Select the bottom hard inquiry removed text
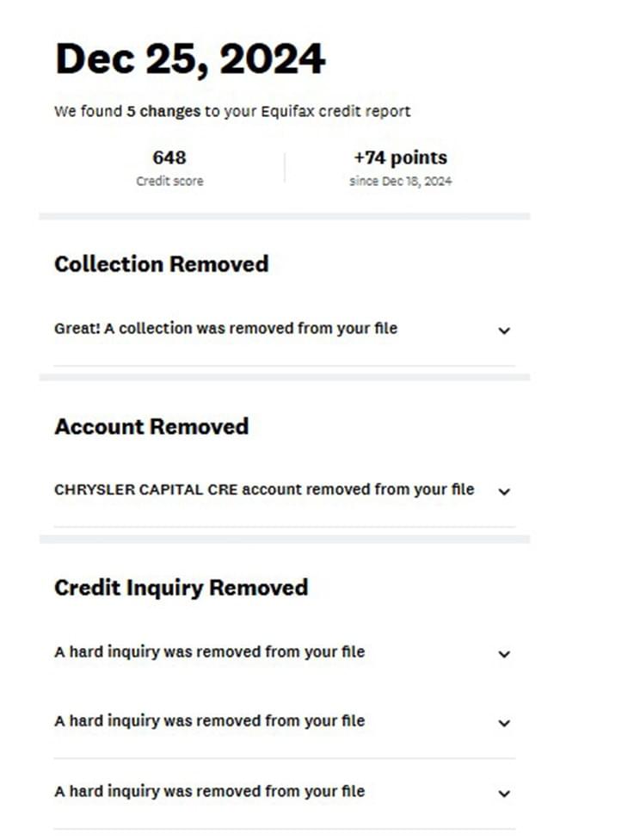 [209, 791]
